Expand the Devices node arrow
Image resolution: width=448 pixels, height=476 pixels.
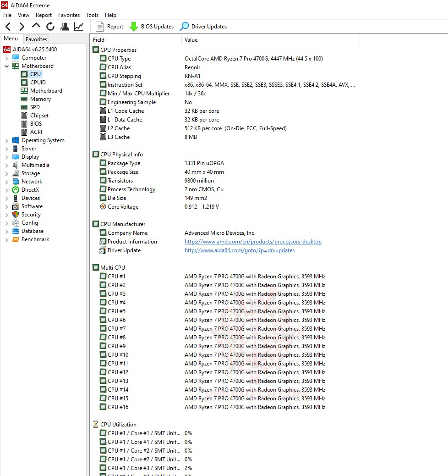coord(7,198)
